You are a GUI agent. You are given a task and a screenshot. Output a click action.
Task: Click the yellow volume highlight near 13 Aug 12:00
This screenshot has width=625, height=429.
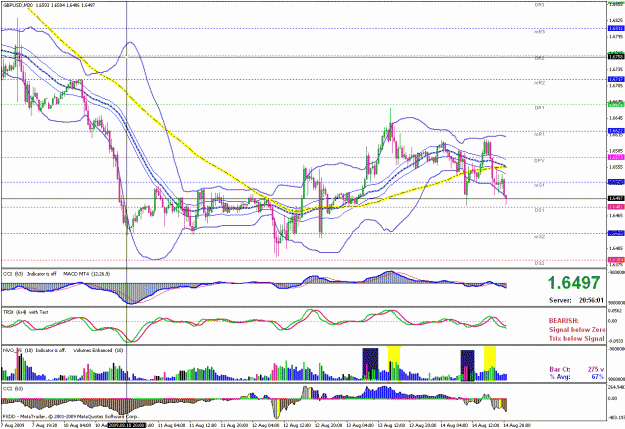point(394,364)
